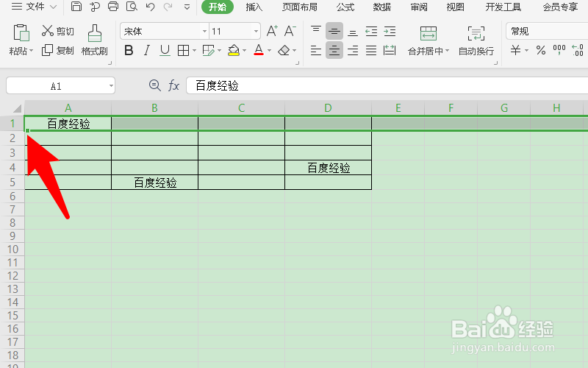Expand the font size 11 dropdown
The width and height of the screenshot is (588, 368).
(x=256, y=31)
